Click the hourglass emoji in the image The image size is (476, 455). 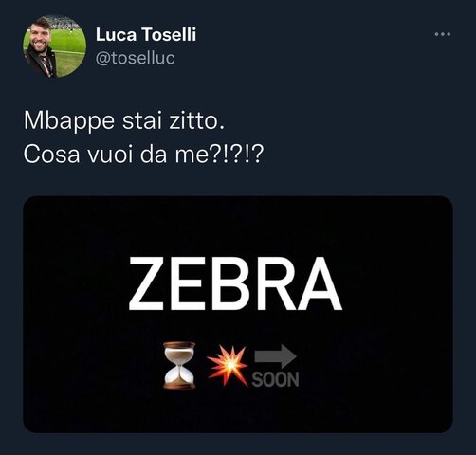pos(179,365)
